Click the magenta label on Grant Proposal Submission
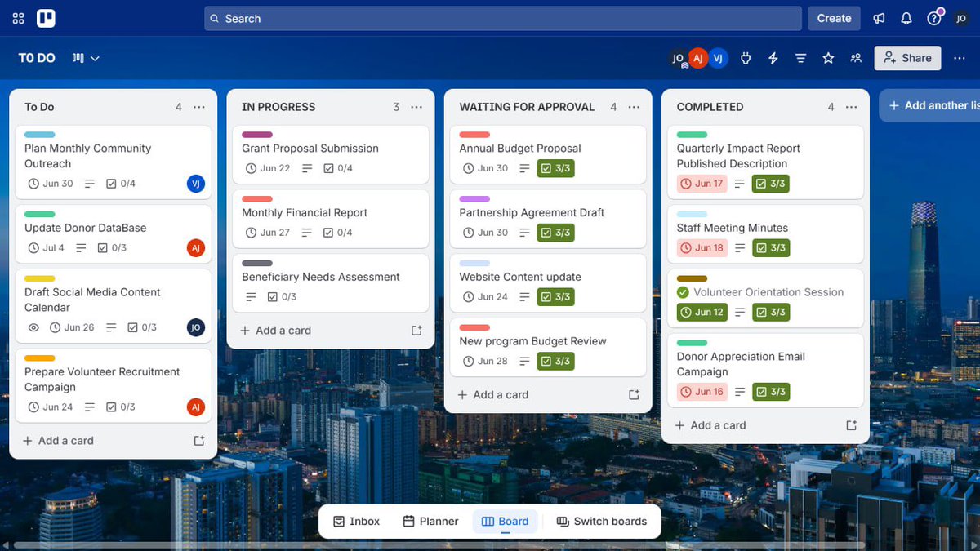The width and height of the screenshot is (980, 551). 257,135
